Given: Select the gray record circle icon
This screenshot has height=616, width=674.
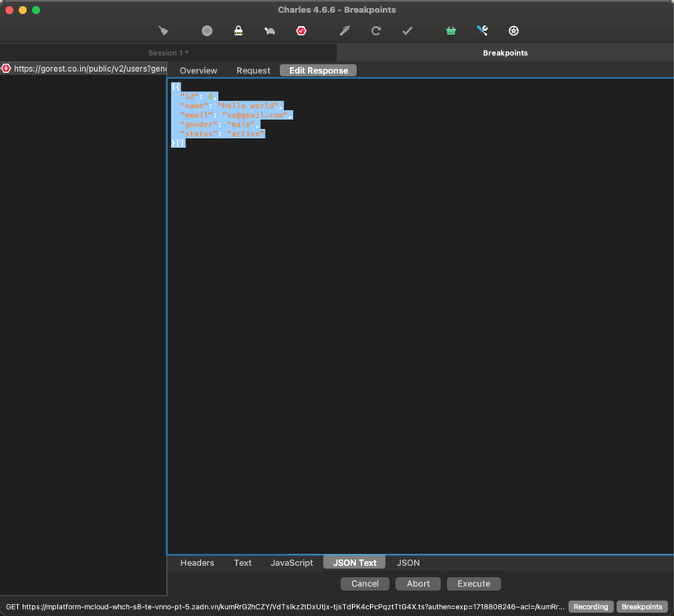Looking at the screenshot, I should tap(207, 30).
